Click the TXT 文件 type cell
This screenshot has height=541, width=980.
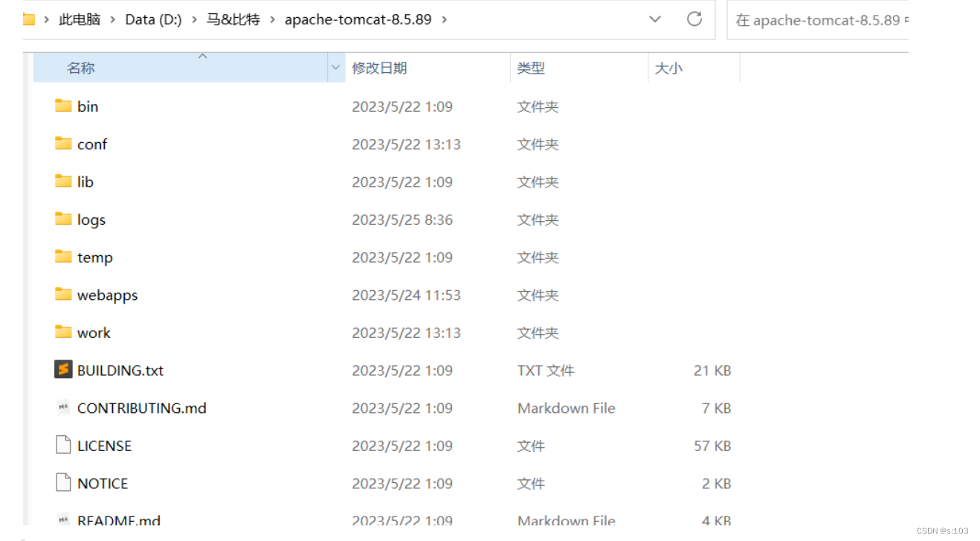[x=546, y=370]
